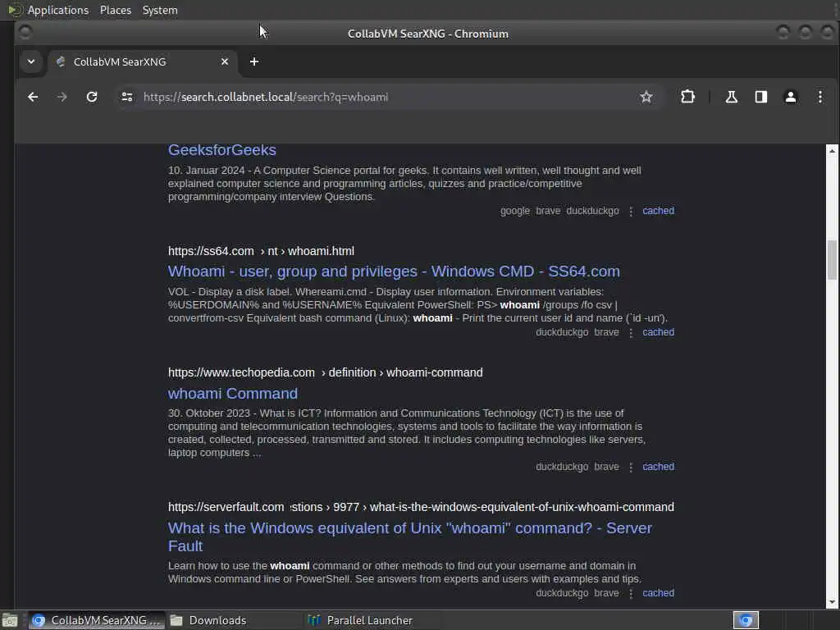Open the GeeksforGeeks result link
This screenshot has height=630, width=840.
point(221,150)
